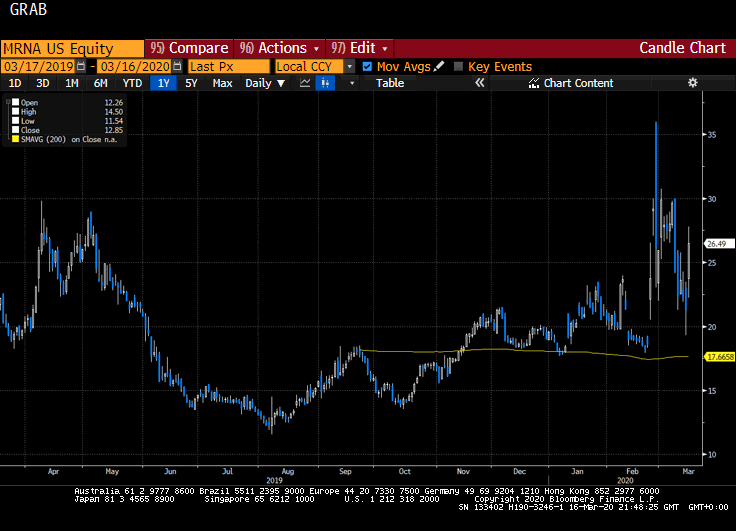Select 5Y time range tab
Viewport: 736px width, 531px height.
(x=191, y=83)
